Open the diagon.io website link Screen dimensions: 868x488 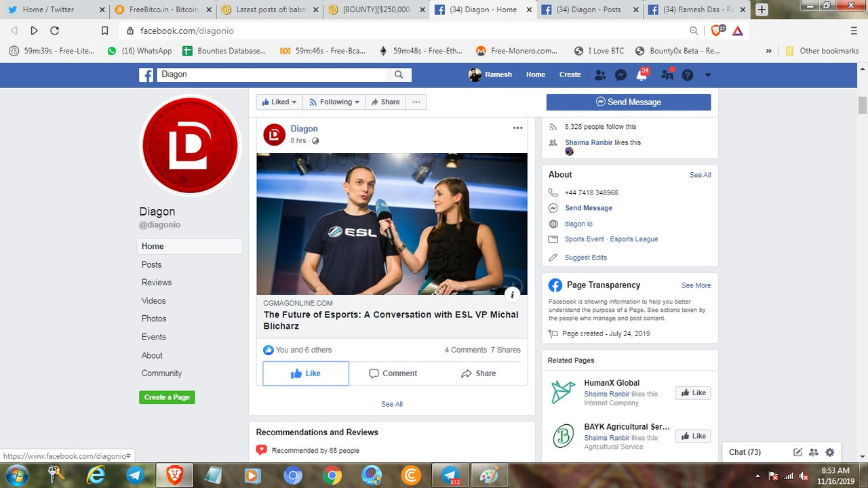(578, 224)
